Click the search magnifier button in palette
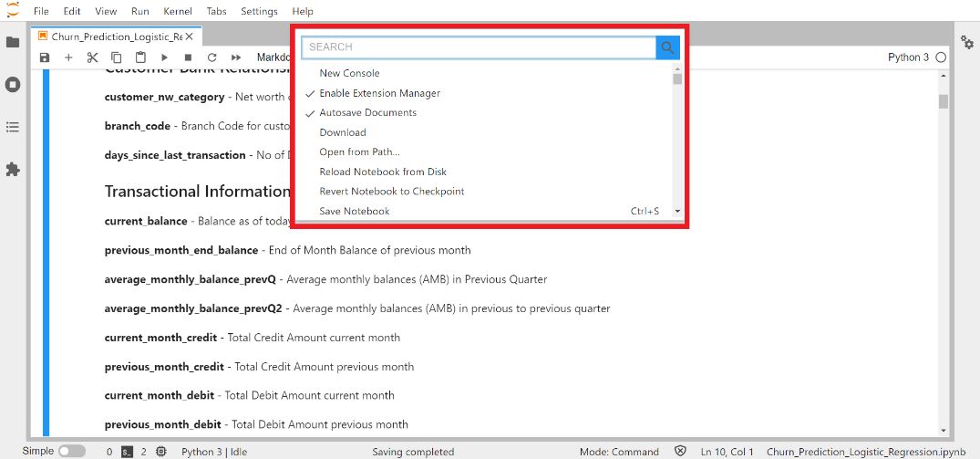980x459 pixels. click(x=667, y=47)
